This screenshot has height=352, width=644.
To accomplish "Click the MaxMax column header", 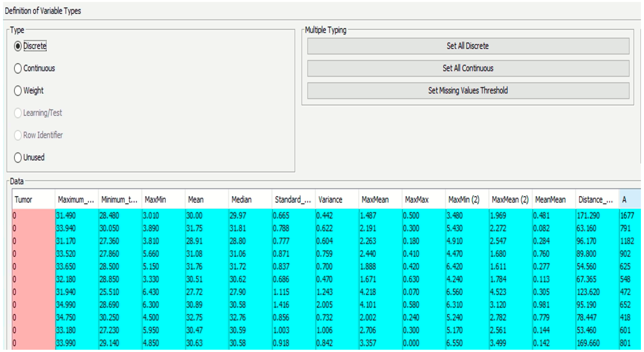I will point(423,200).
